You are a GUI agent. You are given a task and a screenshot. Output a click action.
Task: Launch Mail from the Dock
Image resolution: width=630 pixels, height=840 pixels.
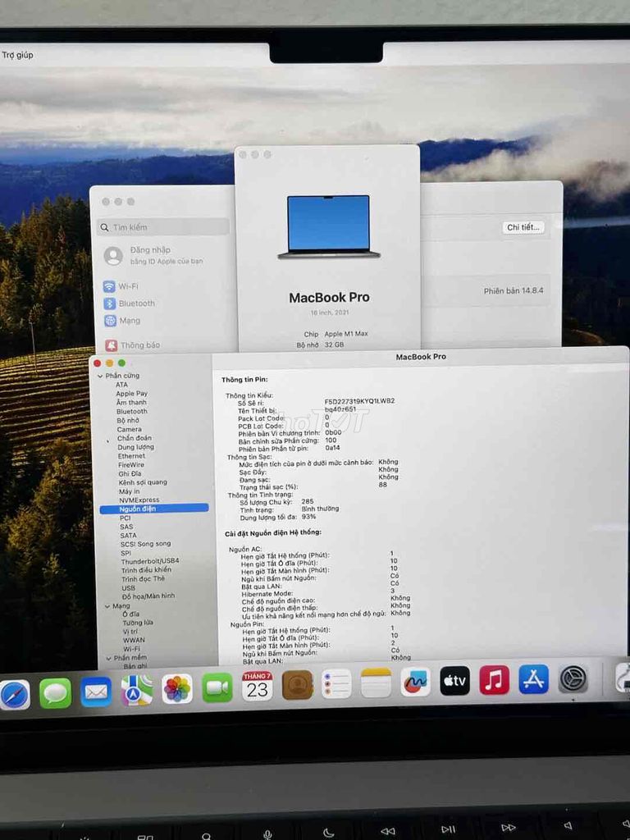(x=96, y=692)
